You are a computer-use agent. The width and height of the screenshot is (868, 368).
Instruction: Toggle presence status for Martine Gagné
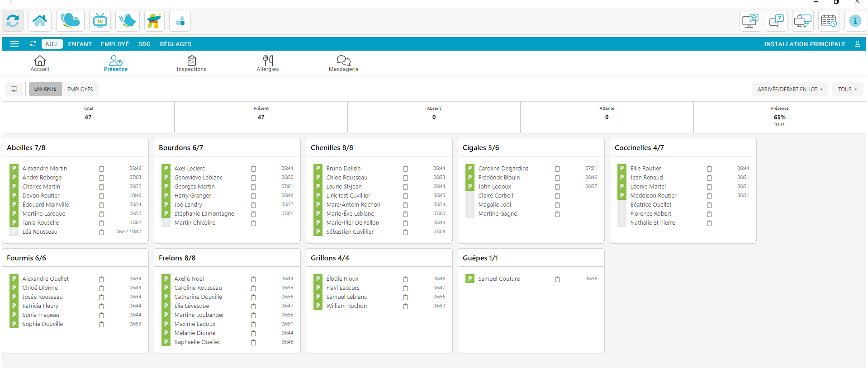pyautogui.click(x=470, y=213)
